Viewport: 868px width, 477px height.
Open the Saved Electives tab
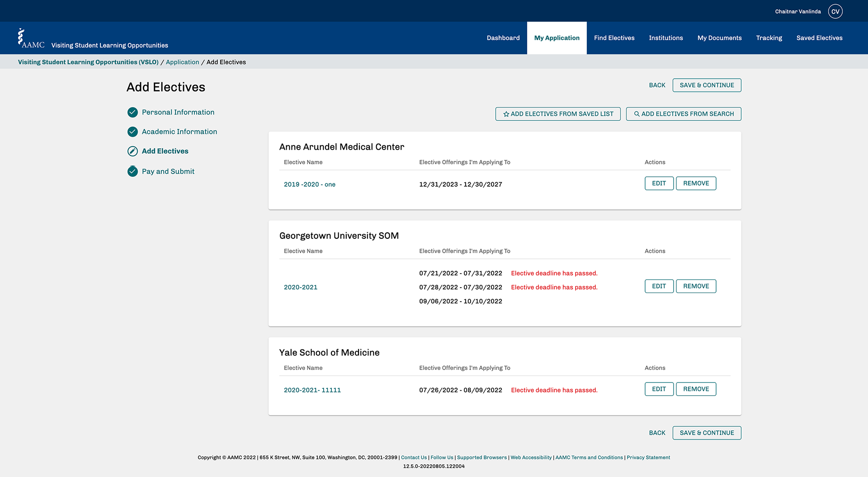pos(819,38)
